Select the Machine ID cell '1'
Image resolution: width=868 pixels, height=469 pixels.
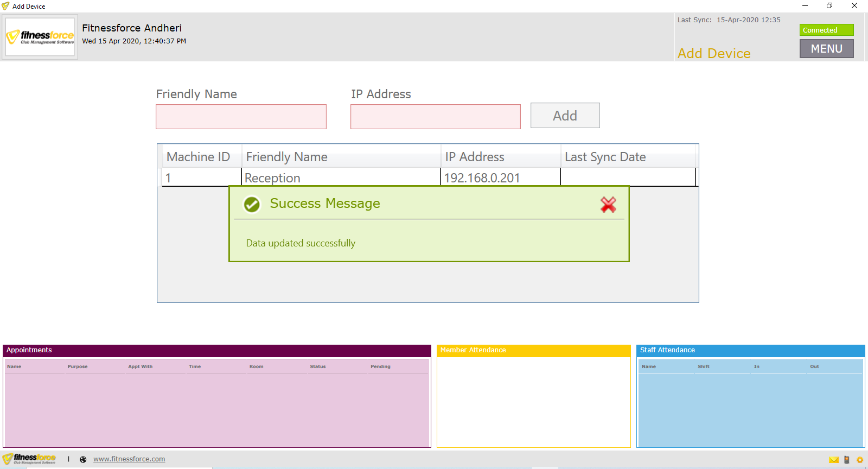[x=202, y=178]
